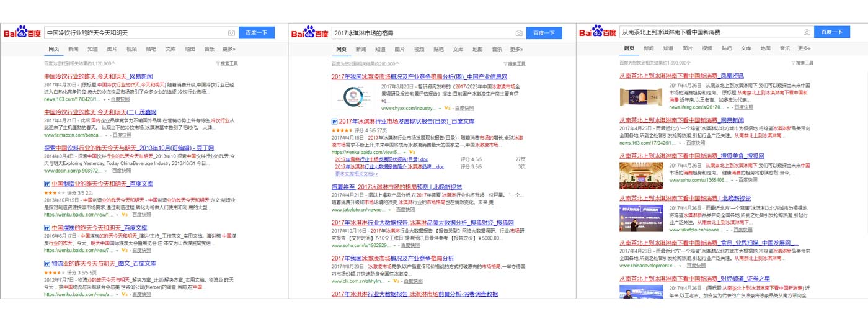Click the camera icon beside the 从南茶北上 query
The height and width of the screenshot is (319, 868).
(x=807, y=32)
